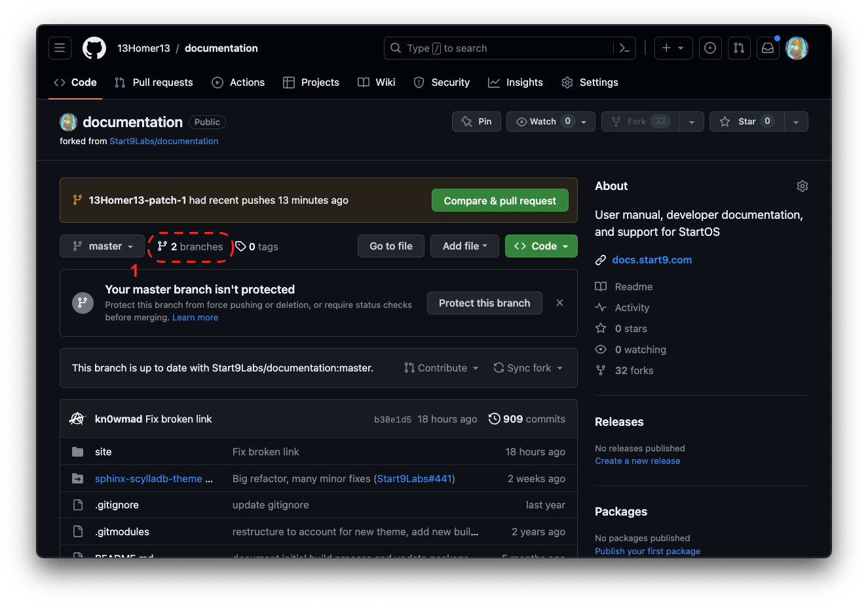Expand the Sync fork dropdown
The image size is (868, 606).
click(x=528, y=368)
